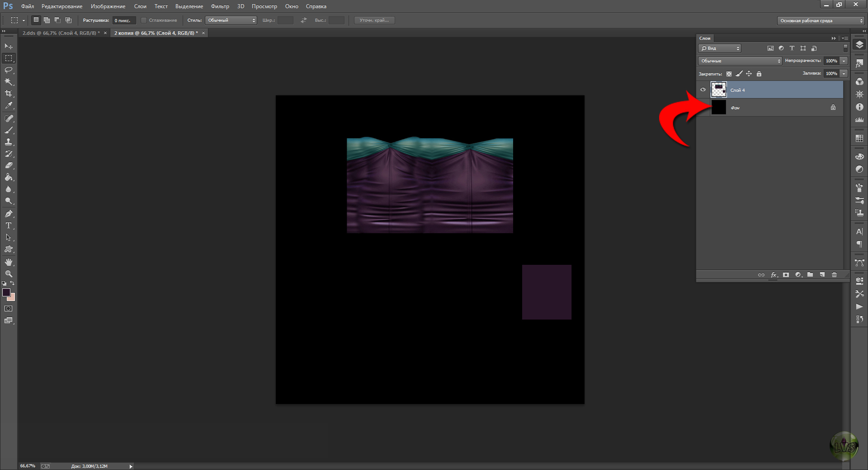
Task: Create a new layer in Layers panel
Action: 822,275
